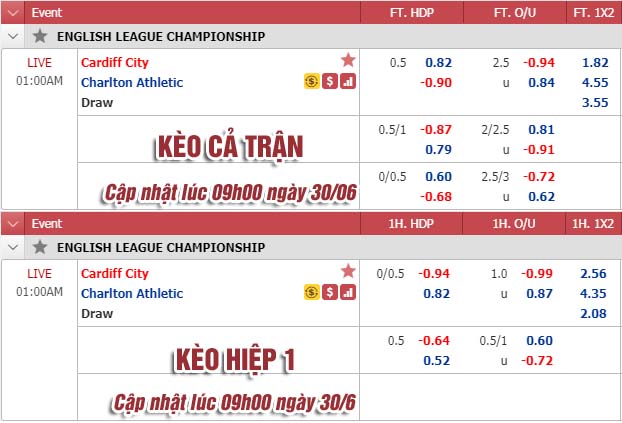Select the 1H. O/U column header
Screen dimensions: 622x423
(x=514, y=224)
